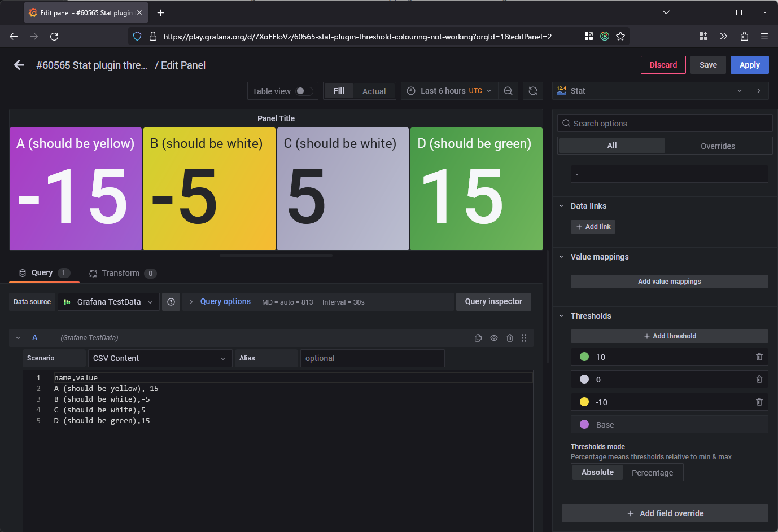
Task: Switch to the Transform tab
Action: pos(122,273)
